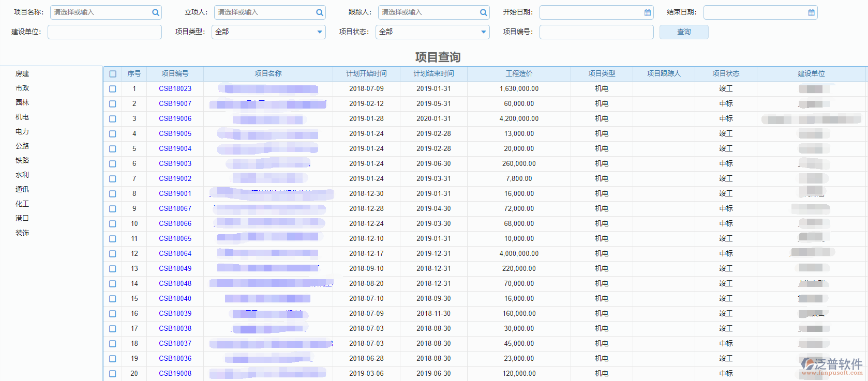
Task: Tick the checkbox next to CSB18064
Action: coord(113,254)
